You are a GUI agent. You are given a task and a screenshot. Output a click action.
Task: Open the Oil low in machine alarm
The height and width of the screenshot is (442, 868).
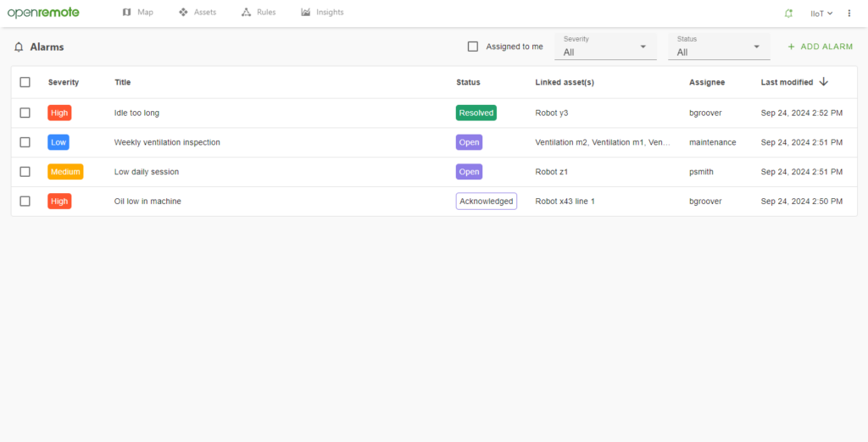point(147,202)
